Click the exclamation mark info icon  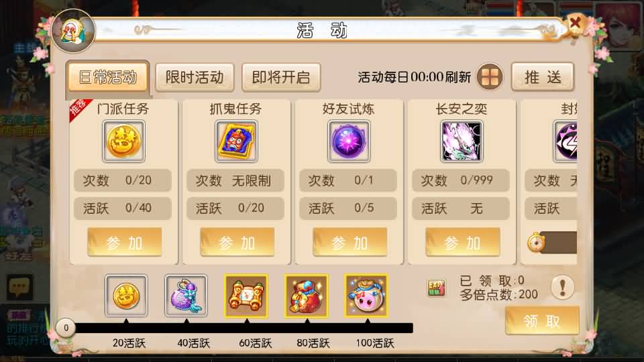coord(562,286)
